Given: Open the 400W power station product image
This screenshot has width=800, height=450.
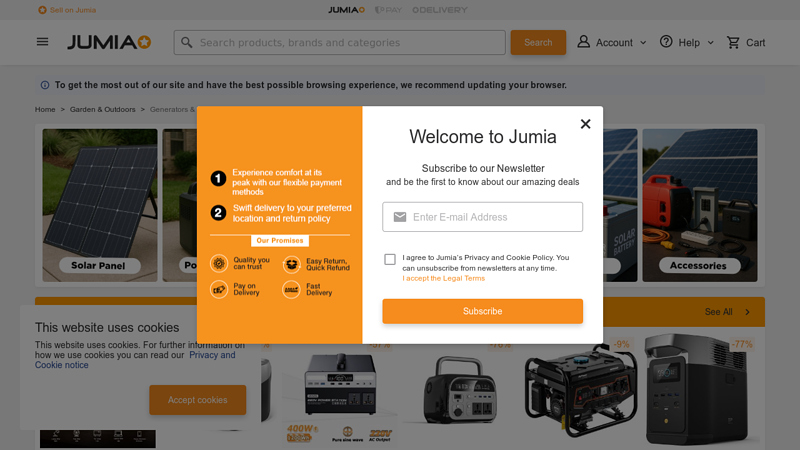Looking at the screenshot, I should (x=340, y=393).
